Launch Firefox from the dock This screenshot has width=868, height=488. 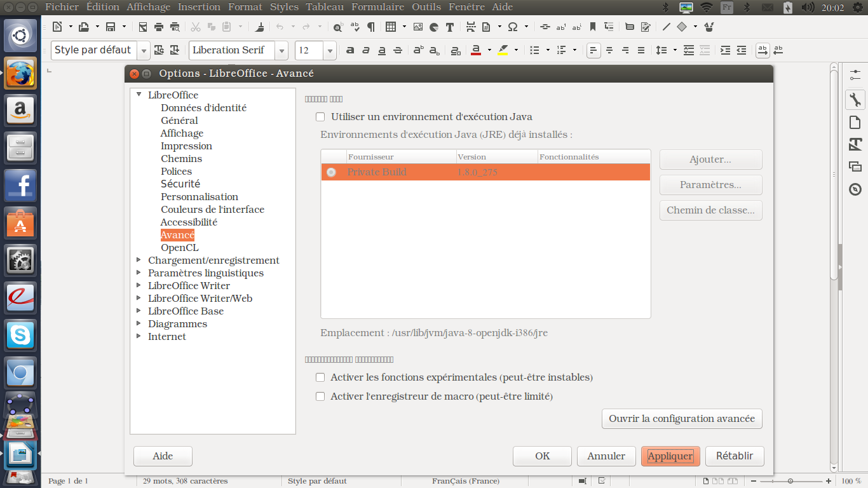coord(21,74)
